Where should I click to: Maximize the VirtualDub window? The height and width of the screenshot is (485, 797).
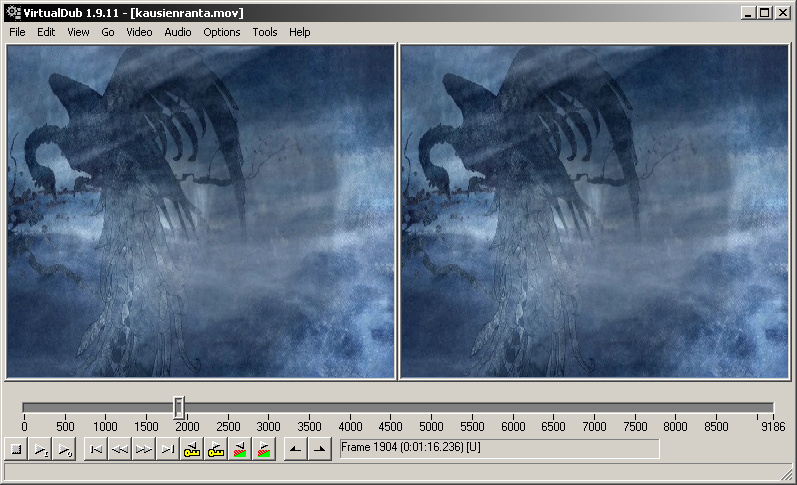pyautogui.click(x=764, y=13)
